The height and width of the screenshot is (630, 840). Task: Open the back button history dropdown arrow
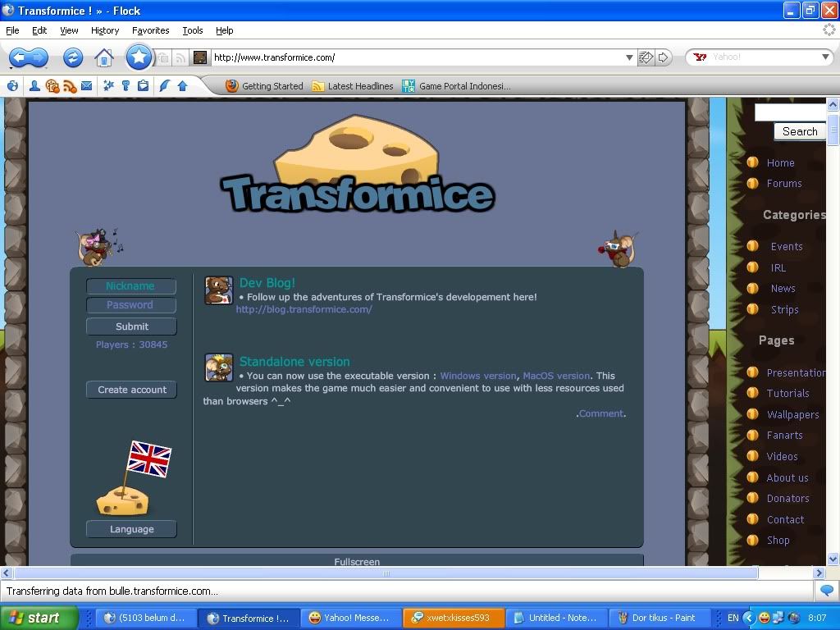(11, 69)
